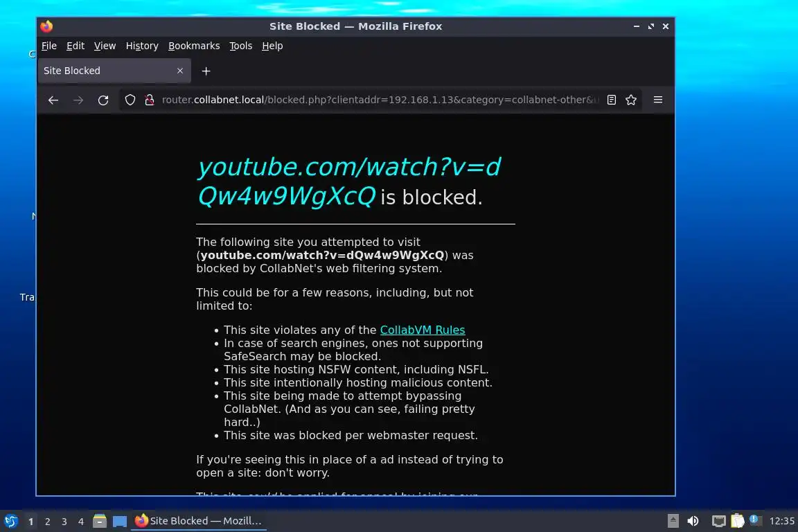Open the Tools menu
The image size is (798, 532).
coord(241,46)
